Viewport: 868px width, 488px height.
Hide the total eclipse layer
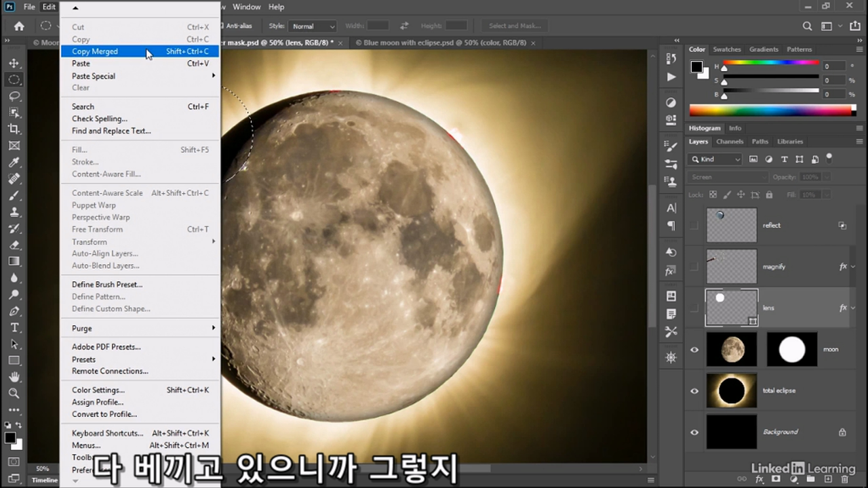694,391
